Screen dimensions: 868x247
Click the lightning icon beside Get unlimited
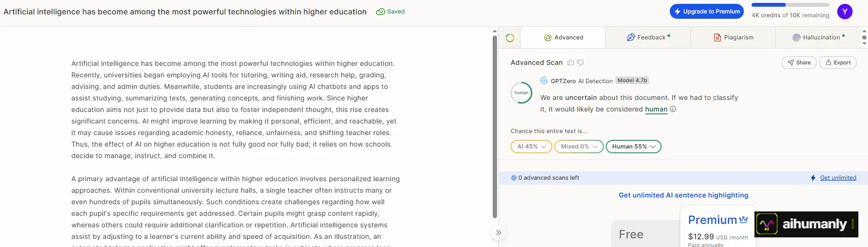coord(813,178)
